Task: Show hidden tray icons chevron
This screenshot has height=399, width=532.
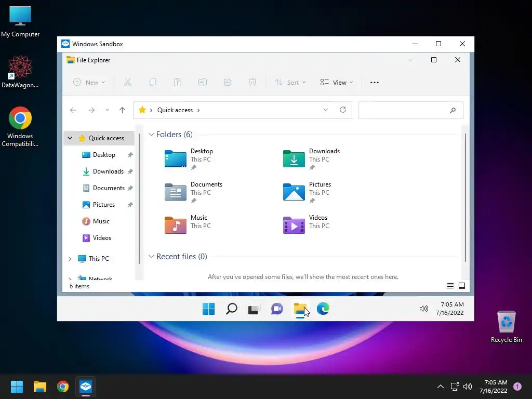Action: [x=441, y=387]
